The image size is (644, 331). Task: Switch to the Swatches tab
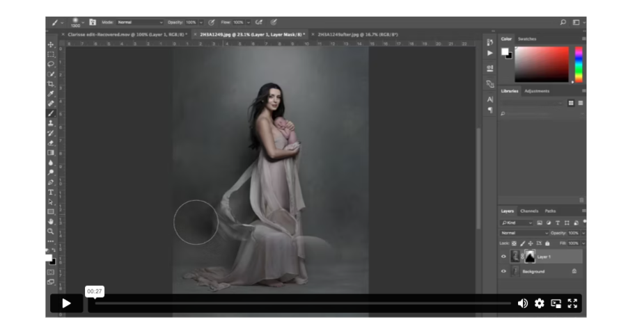pos(527,39)
